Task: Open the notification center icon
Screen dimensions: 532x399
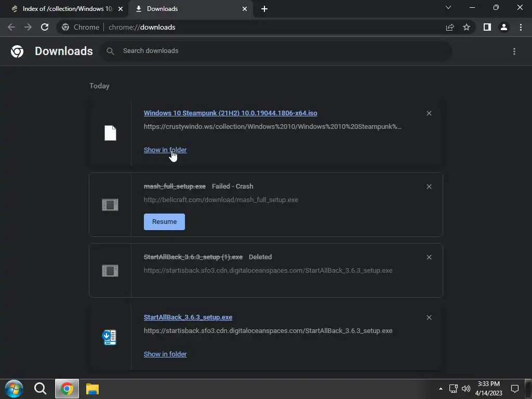Action: pos(515,389)
